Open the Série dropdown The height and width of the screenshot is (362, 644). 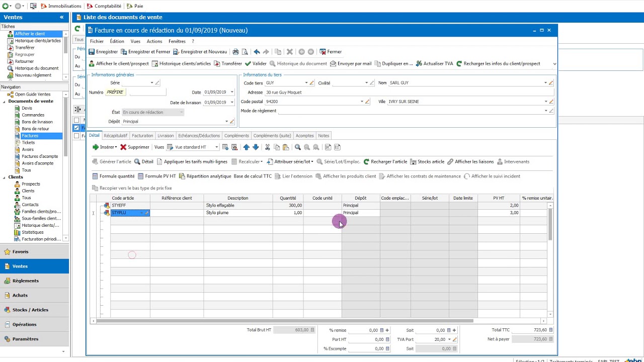pos(151,83)
